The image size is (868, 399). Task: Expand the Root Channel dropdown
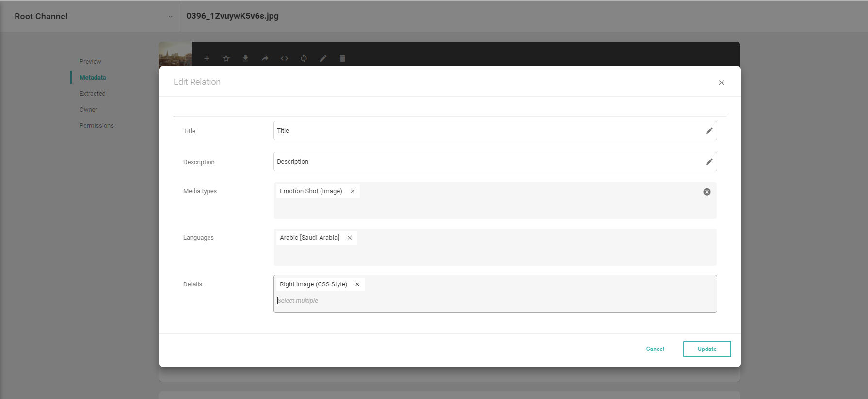(171, 17)
